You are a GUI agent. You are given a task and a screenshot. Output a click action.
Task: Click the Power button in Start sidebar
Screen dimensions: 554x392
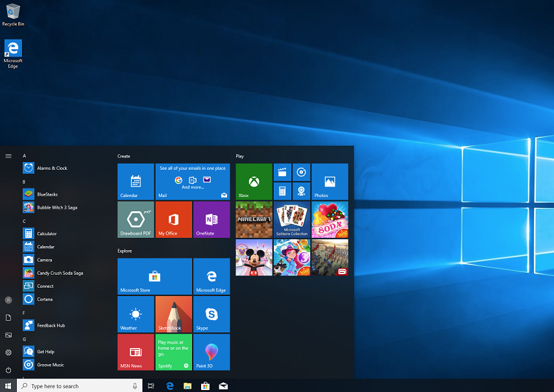coord(8,370)
